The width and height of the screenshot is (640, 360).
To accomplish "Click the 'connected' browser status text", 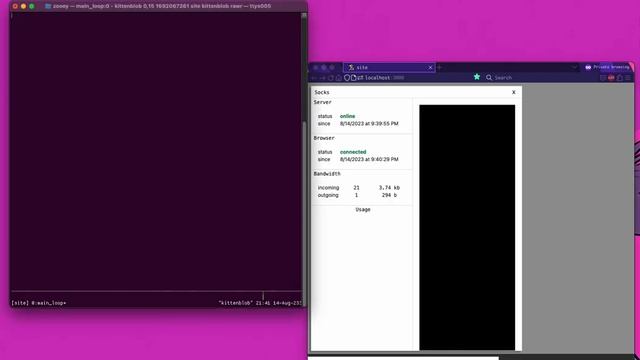I will click(x=353, y=152).
